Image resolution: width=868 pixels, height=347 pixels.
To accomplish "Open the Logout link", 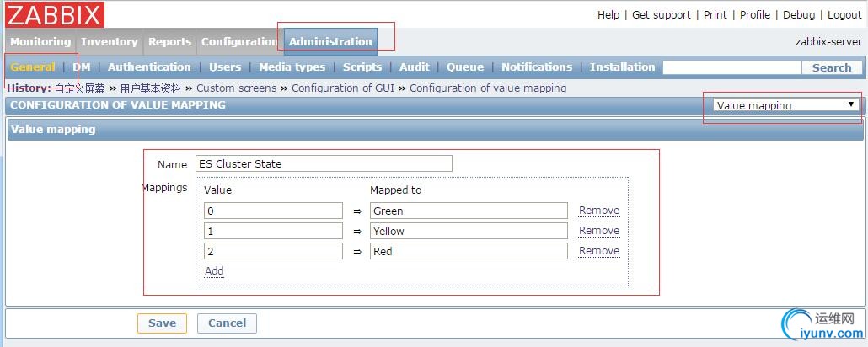I will click(844, 15).
